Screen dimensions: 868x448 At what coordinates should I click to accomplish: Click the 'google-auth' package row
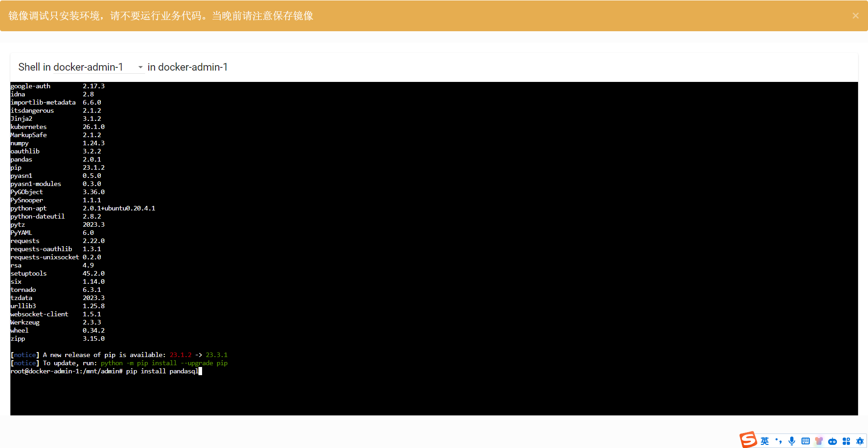pos(57,86)
